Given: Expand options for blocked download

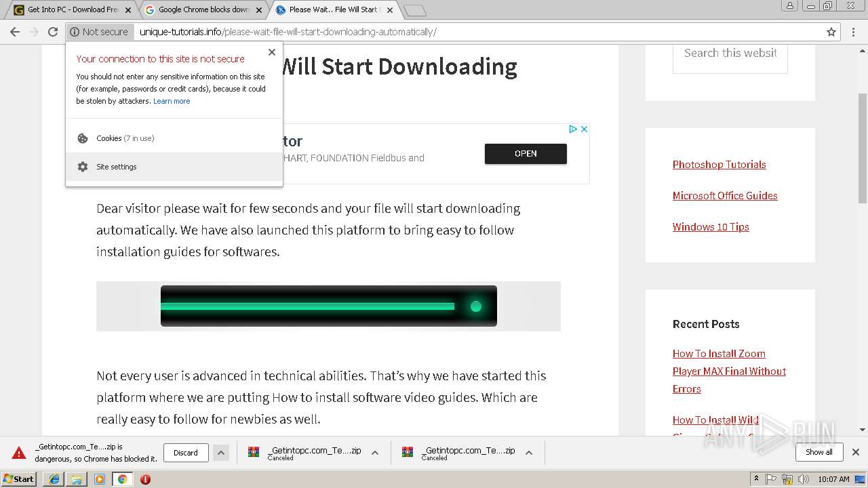Looking at the screenshot, I should point(220,453).
